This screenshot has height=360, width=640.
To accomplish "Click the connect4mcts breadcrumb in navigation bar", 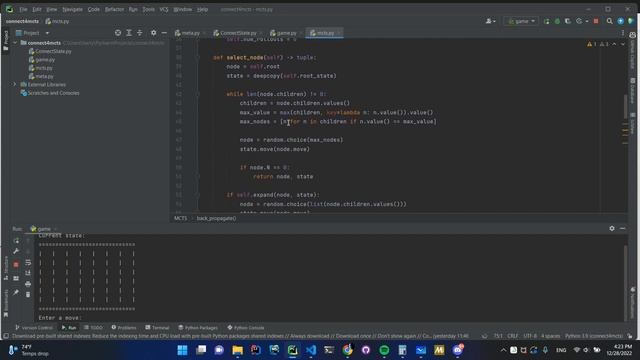I will (x=22, y=21).
